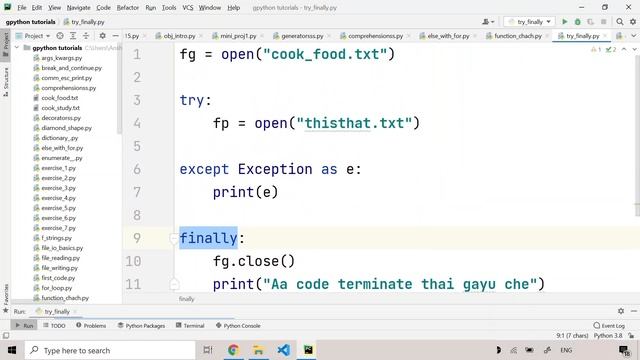The height and width of the screenshot is (360, 640).
Task: Open IDE settings gear in top toolbar
Action: point(633,22)
